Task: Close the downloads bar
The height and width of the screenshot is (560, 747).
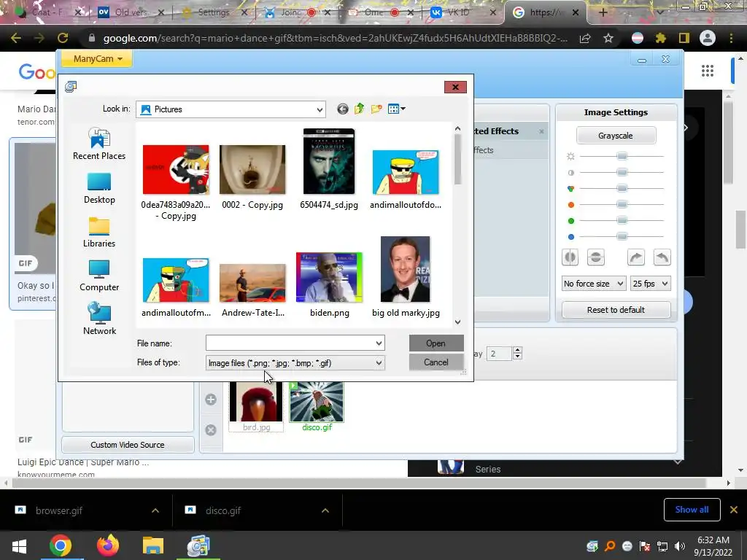Action: 734,510
